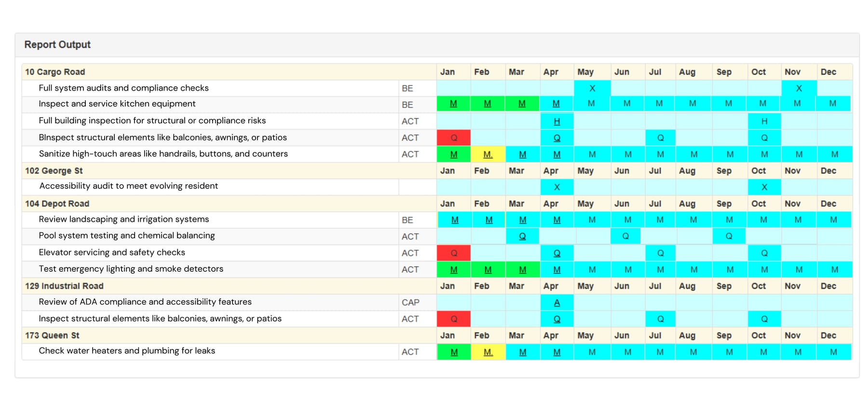The width and height of the screenshot is (868, 402).
Task: Select red January Q cell in BInspect structural elements row
Action: (x=454, y=138)
